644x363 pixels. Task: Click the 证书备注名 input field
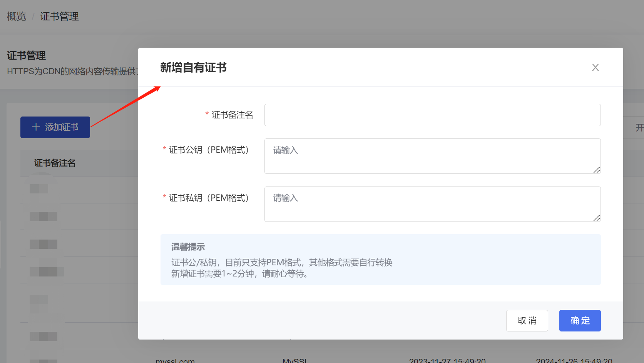pos(432,115)
